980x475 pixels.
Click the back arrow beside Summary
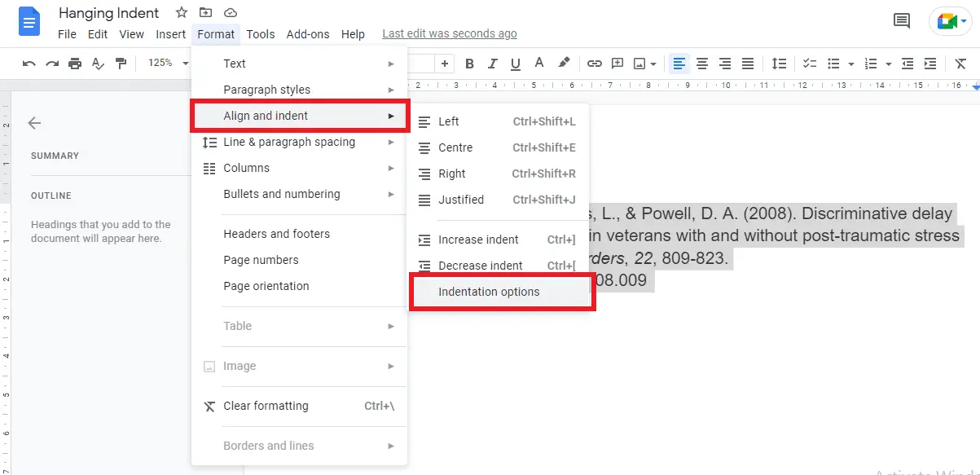[x=33, y=123]
